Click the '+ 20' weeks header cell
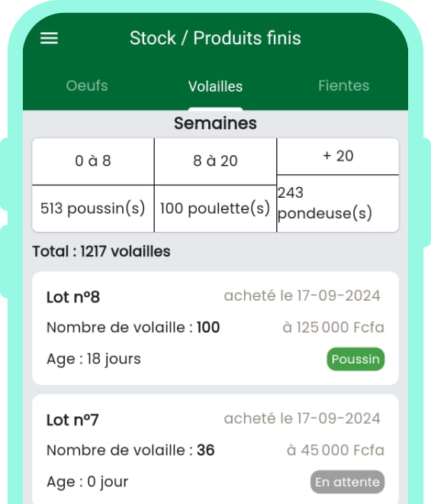431x504 pixels. [x=338, y=157]
